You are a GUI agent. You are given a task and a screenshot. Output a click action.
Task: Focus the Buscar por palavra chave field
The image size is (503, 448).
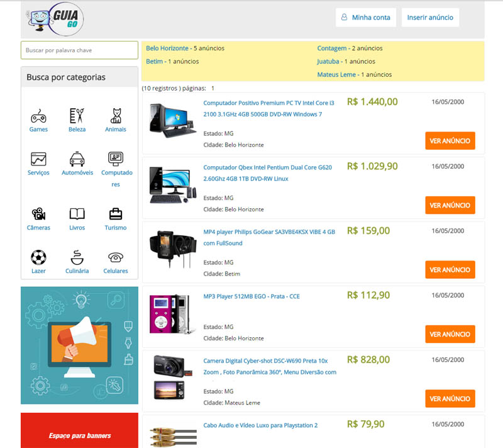(x=80, y=50)
